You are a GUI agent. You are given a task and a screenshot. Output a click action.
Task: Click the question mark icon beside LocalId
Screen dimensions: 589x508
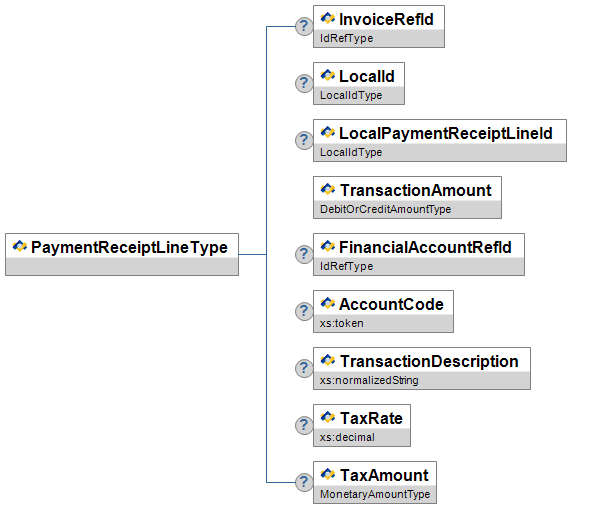(304, 83)
